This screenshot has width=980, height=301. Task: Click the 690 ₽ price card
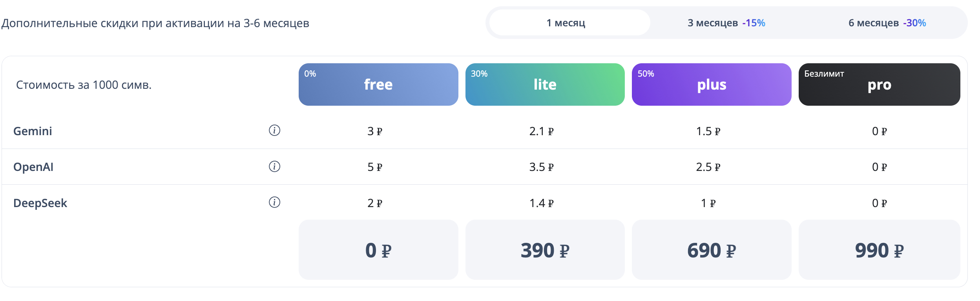coord(711,250)
